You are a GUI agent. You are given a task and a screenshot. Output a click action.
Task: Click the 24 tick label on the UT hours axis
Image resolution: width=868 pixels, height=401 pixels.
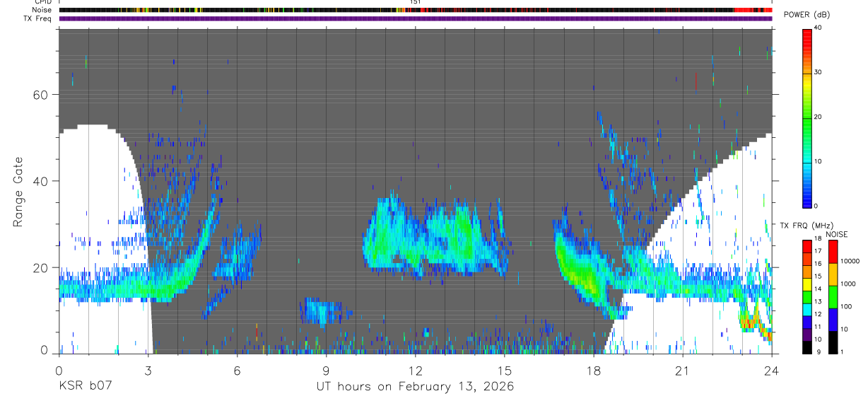tap(771, 371)
